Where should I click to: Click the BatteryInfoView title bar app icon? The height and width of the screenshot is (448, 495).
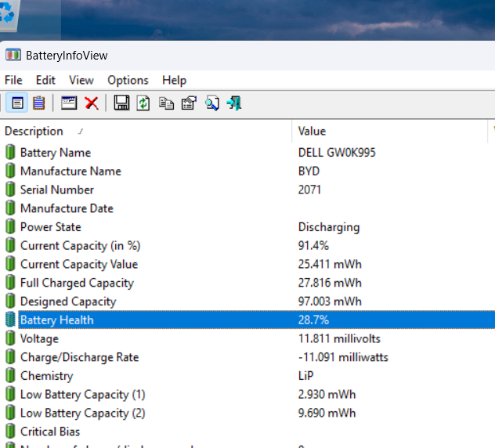click(13, 55)
